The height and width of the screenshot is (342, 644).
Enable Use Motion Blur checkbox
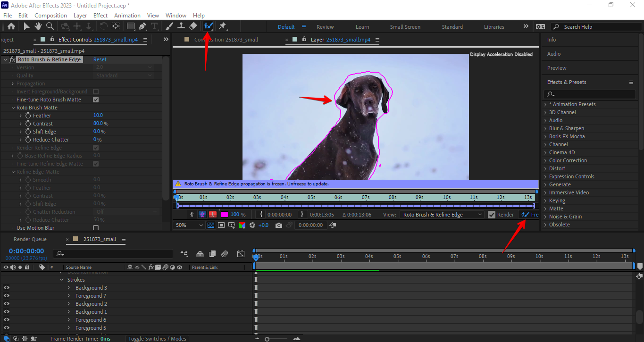pos(95,228)
